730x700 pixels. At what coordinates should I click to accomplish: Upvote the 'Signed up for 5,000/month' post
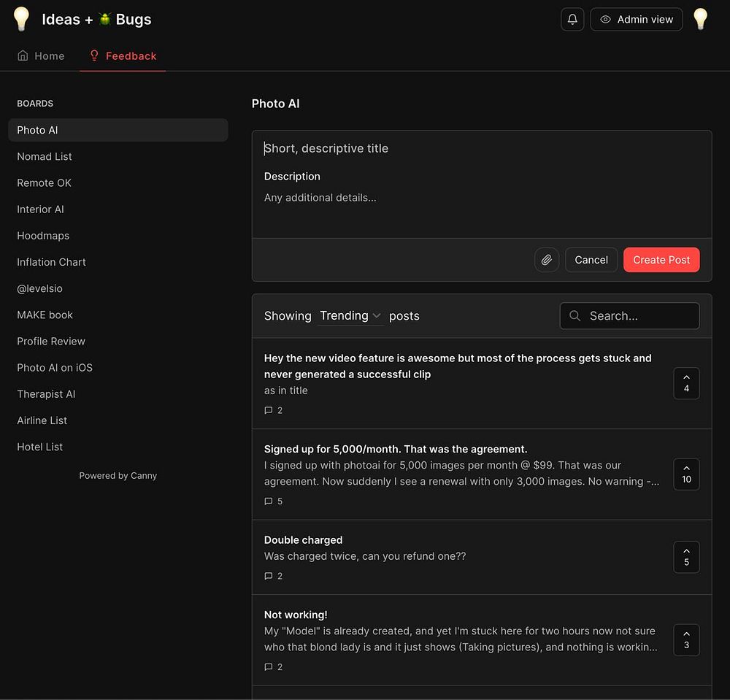point(686,474)
